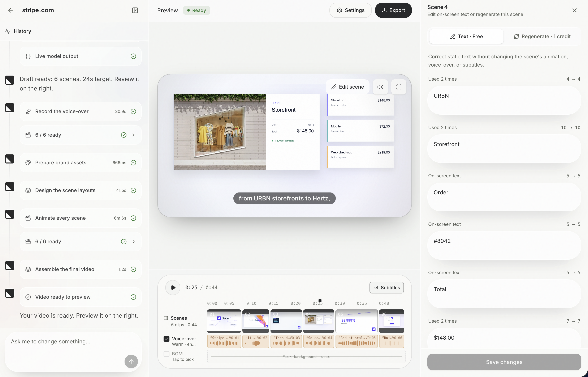Switch to the Text · Free tab
Screen dimensions: 588x377
point(466,37)
